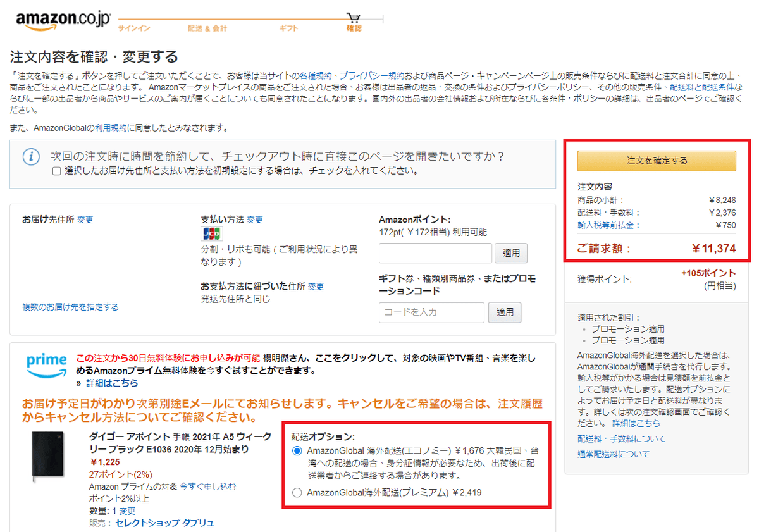Viewport: 759px width, 532px height.
Task: Click the Amazon points input field
Action: point(435,253)
